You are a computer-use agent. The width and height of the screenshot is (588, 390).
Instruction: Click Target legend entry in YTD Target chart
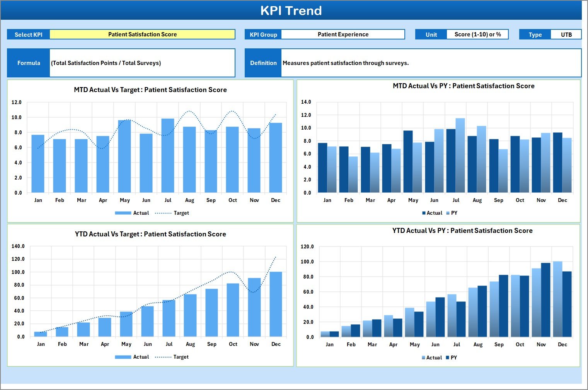coord(172,357)
